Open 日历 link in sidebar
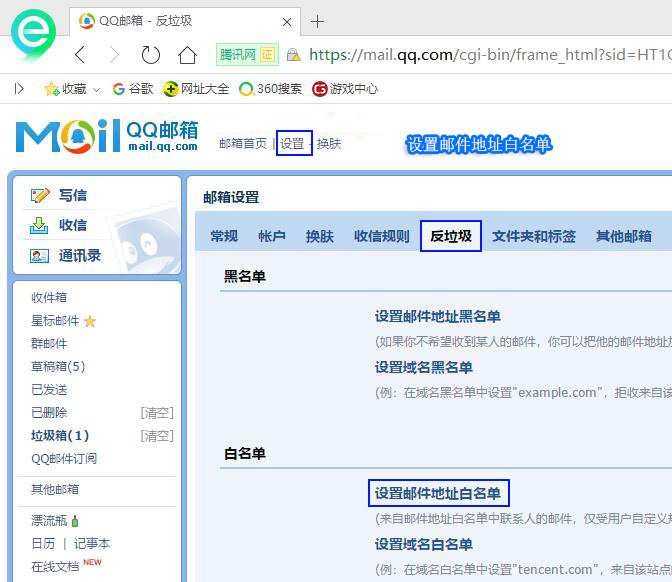This screenshot has width=672, height=582. coord(43,544)
